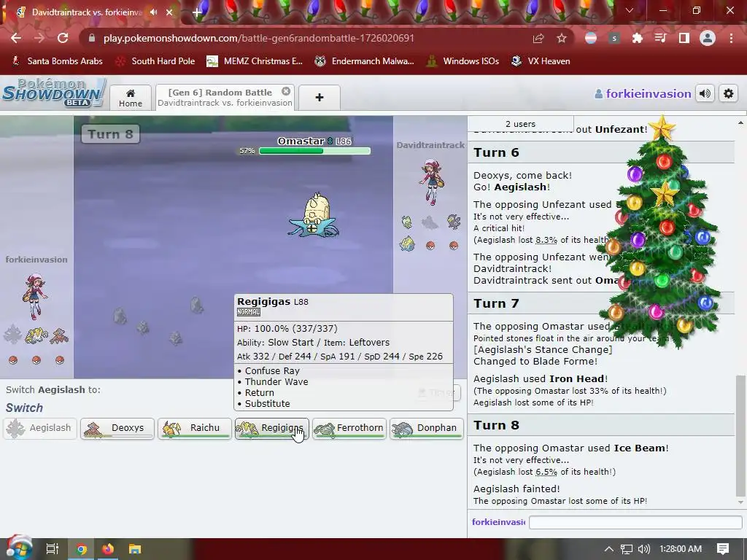
Task: Toggle browser side panel
Action: [684, 38]
